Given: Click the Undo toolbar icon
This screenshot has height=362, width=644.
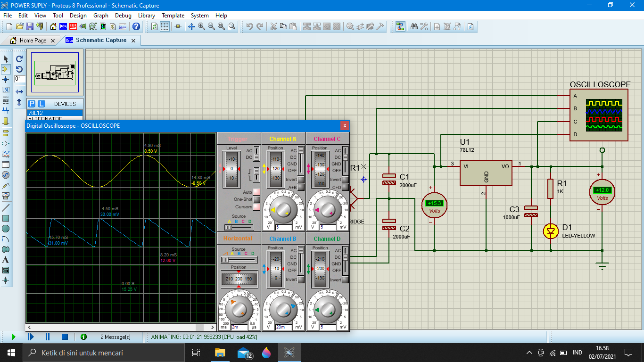Looking at the screenshot, I should 249,26.
